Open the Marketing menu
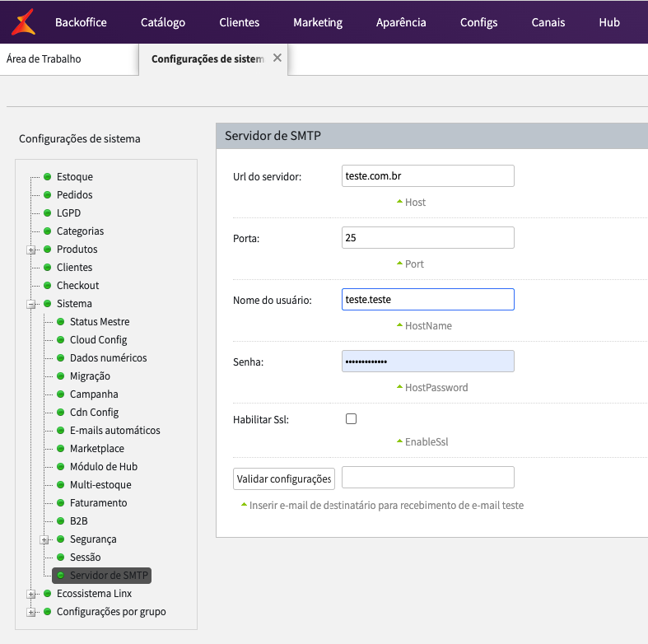Image resolution: width=648 pixels, height=644 pixels. (x=318, y=22)
